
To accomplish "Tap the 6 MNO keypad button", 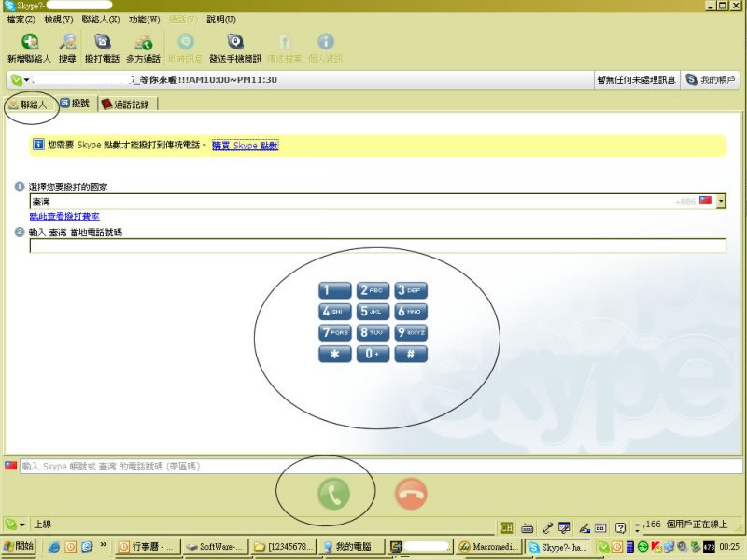I will coord(411,312).
